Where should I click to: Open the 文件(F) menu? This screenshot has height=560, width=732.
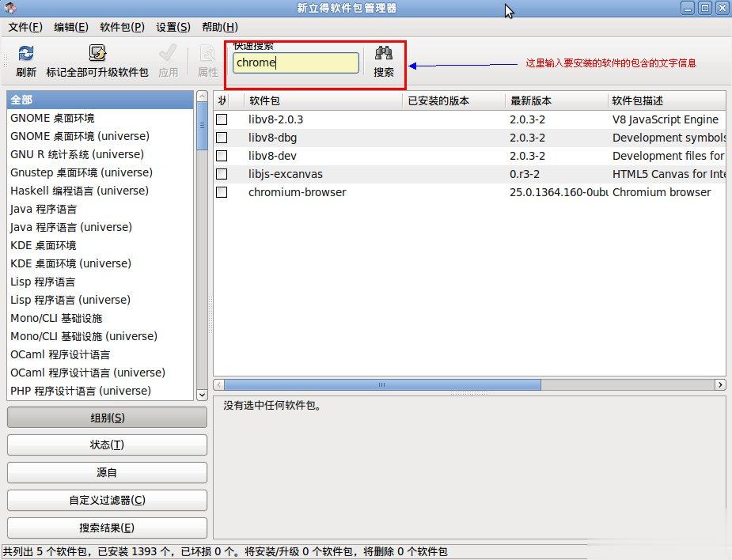tap(25, 27)
